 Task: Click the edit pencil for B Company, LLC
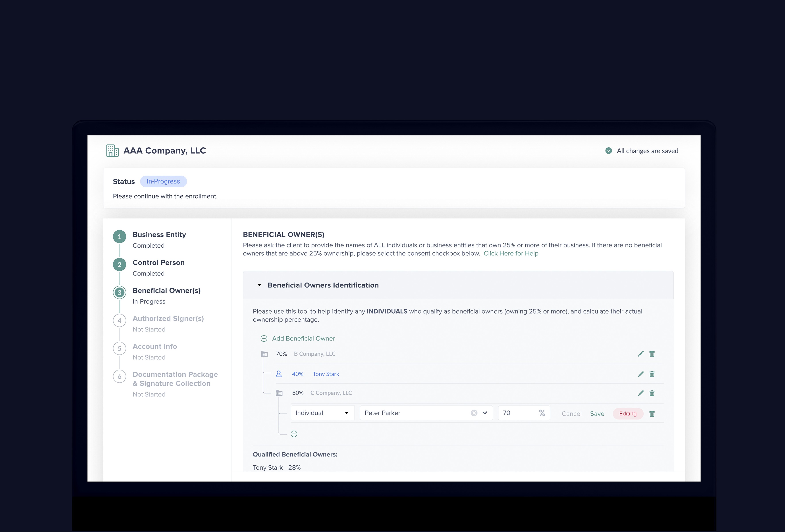(640, 354)
